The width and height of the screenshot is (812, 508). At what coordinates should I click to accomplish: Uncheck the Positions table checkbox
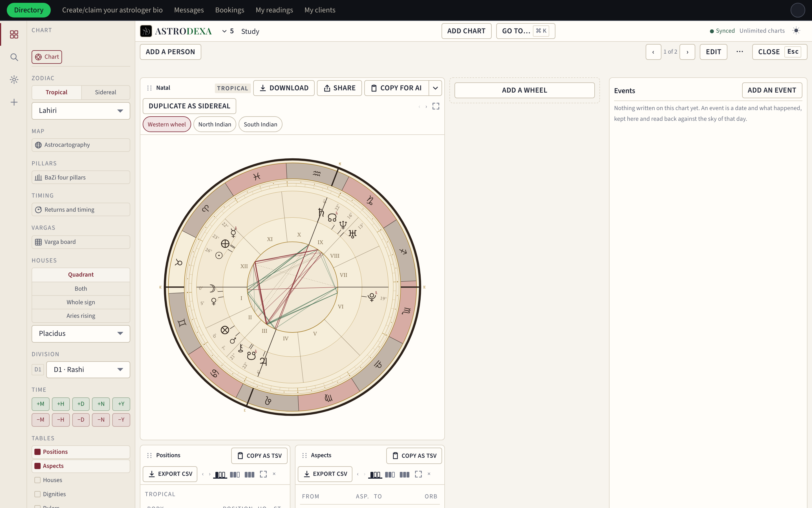coord(37,452)
